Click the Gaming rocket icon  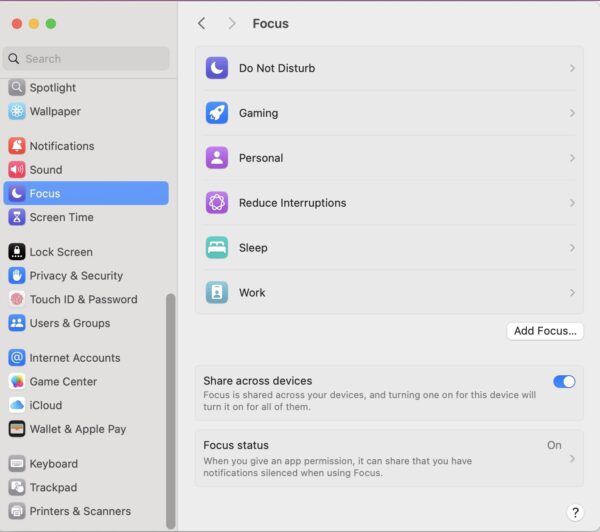[x=217, y=113]
